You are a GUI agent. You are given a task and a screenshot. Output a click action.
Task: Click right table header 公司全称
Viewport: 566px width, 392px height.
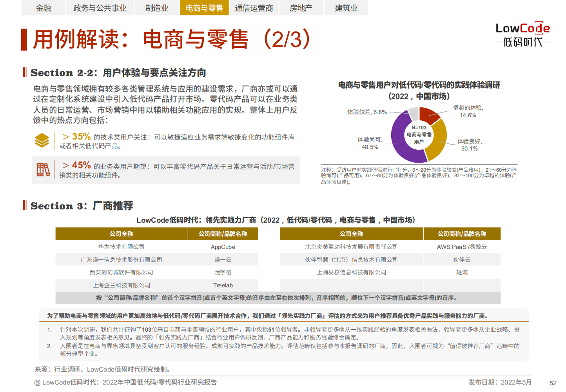click(x=352, y=234)
